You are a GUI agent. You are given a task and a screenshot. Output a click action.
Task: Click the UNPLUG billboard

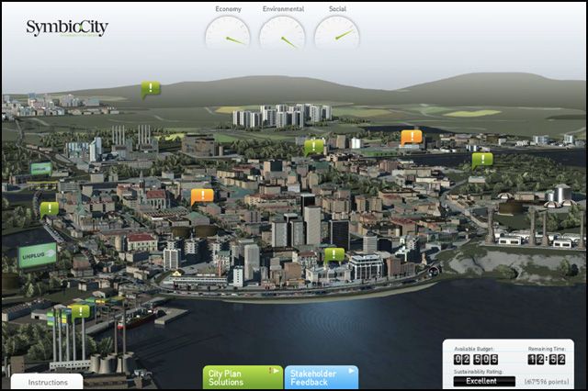[x=39, y=254]
